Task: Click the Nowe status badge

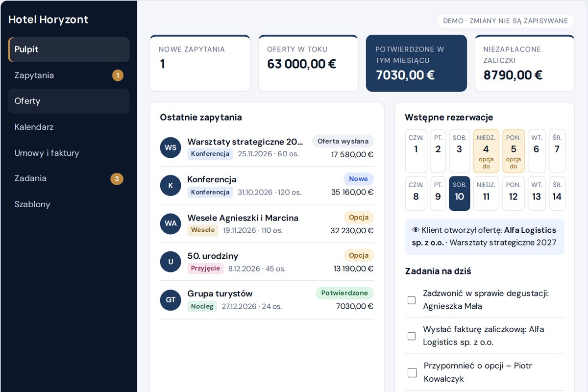Action: 359,179
